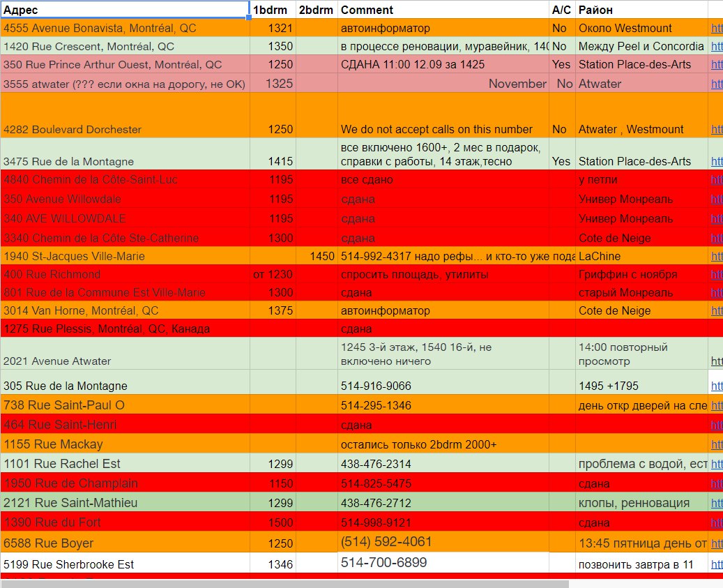Select the 1375 price cell
The width and height of the screenshot is (723, 588).
coord(273,310)
